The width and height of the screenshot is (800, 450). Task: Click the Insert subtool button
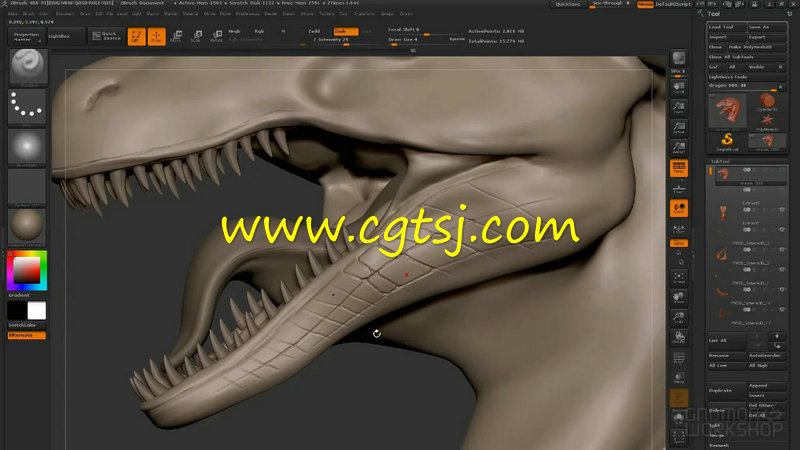[767, 395]
